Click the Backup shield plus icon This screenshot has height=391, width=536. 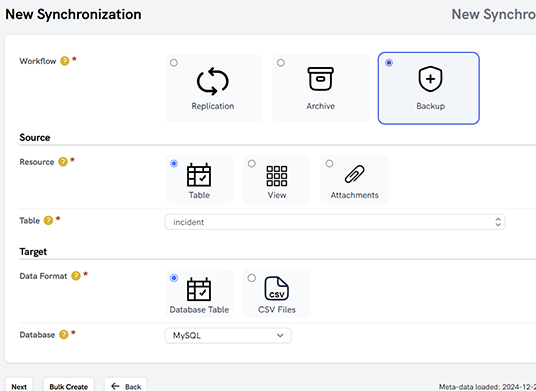pos(430,79)
